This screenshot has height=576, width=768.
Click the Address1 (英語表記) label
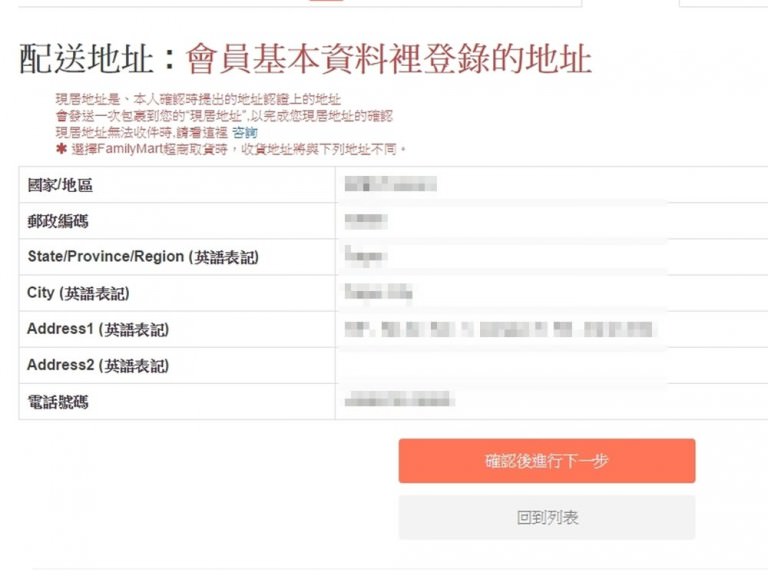click(98, 329)
